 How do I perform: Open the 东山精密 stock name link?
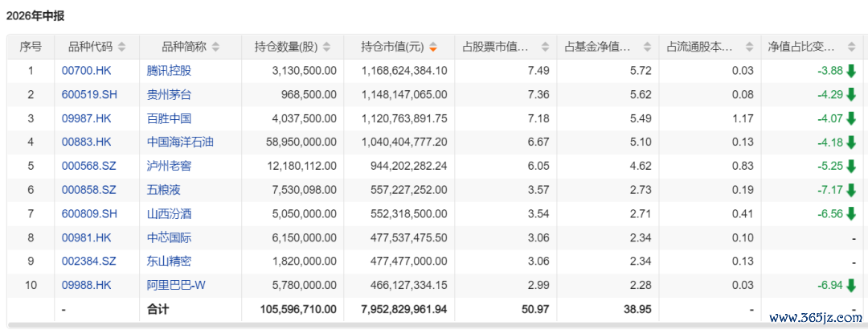[170, 262]
